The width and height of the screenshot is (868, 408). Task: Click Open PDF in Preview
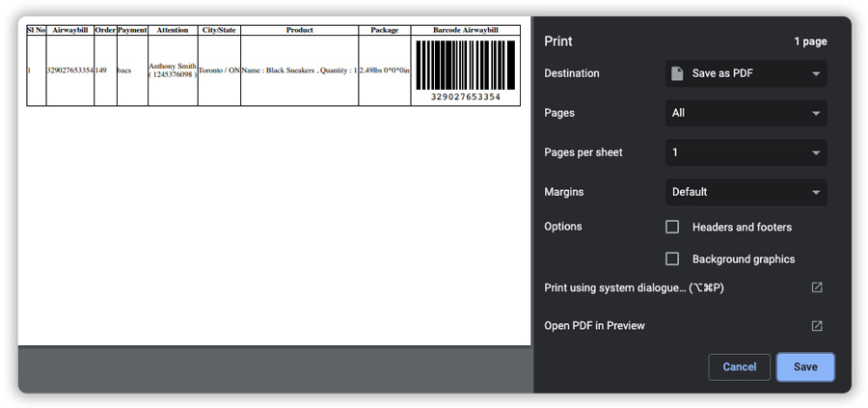tap(594, 326)
